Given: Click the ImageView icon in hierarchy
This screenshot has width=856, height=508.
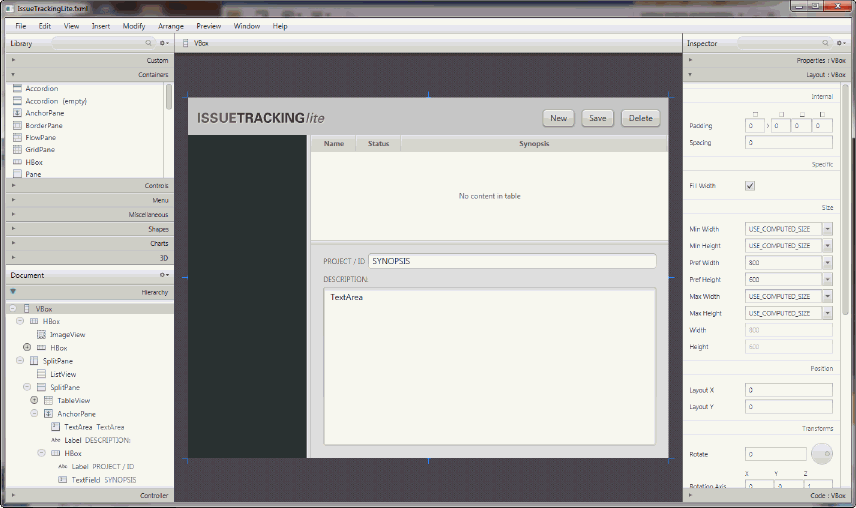Looking at the screenshot, I should click(41, 334).
